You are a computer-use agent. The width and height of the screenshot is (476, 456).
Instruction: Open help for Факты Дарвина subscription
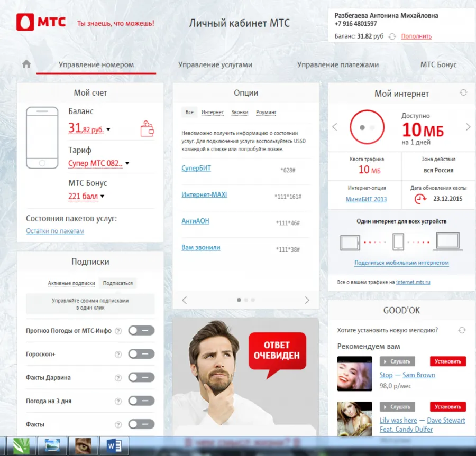(x=118, y=378)
